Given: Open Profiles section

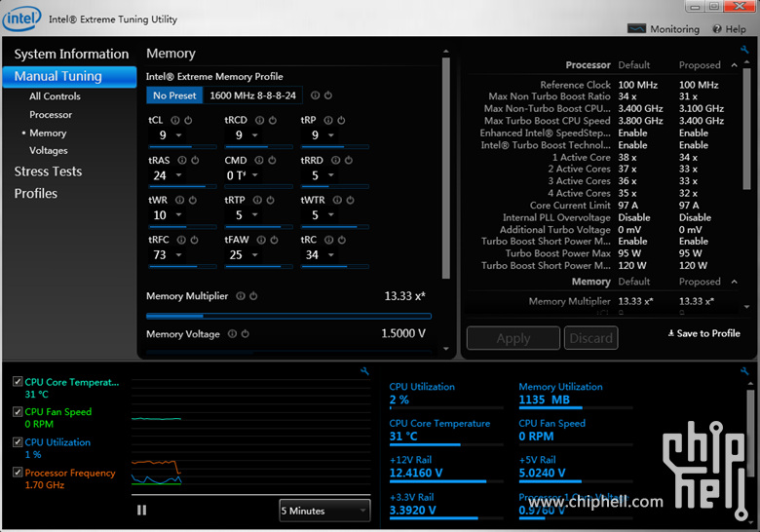Looking at the screenshot, I should [36, 193].
